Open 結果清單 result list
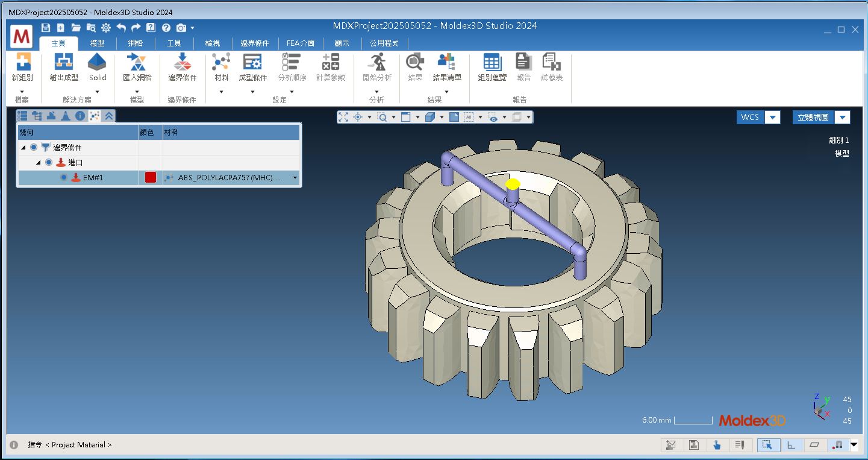 point(447,67)
